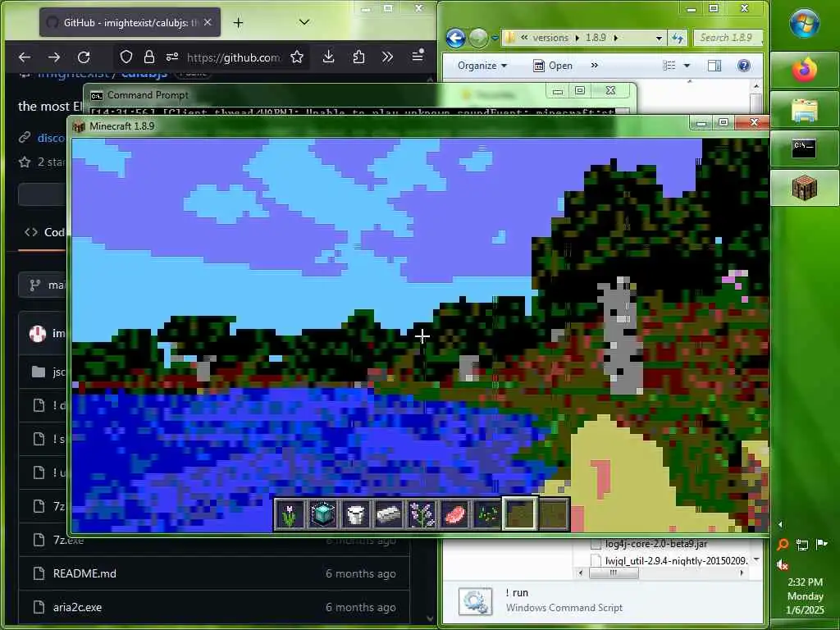This screenshot has height=630, width=840.
Task: Toggle the muted volume tray icon
Action: coord(782,564)
